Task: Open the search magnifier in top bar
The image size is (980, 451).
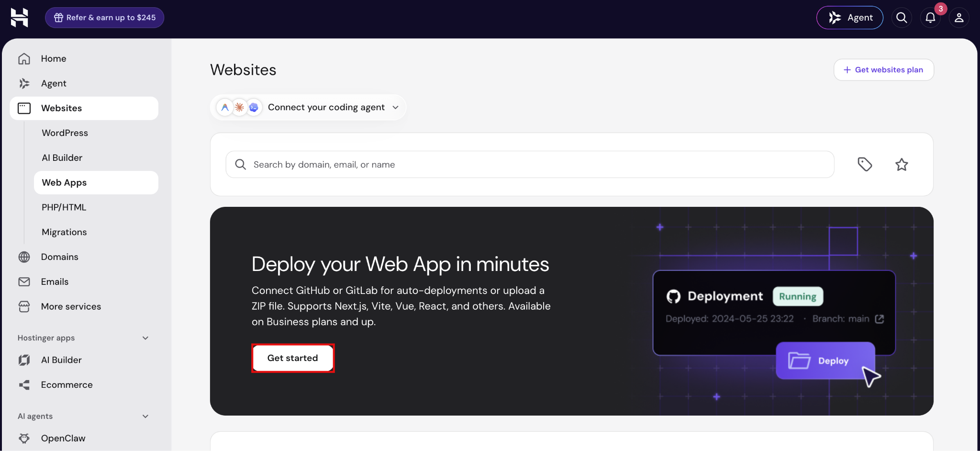Action: coord(902,18)
